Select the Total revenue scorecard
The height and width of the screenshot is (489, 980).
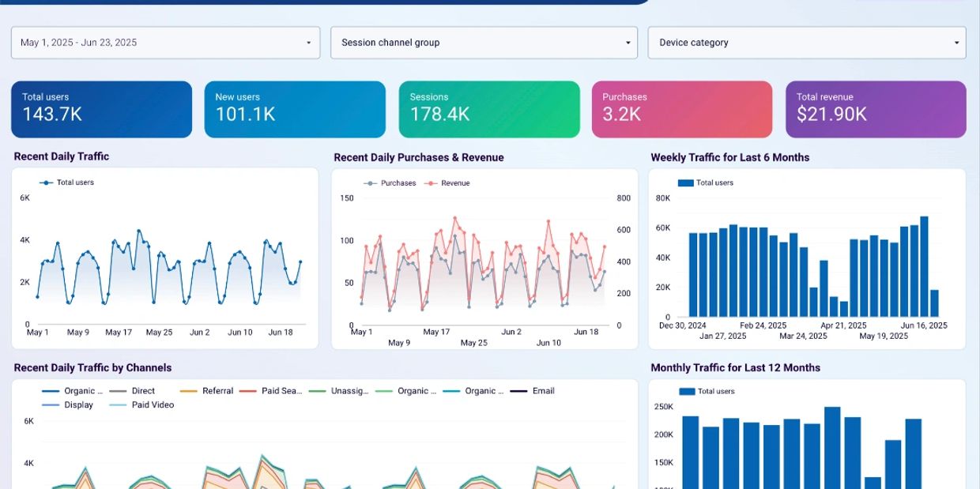click(x=876, y=109)
